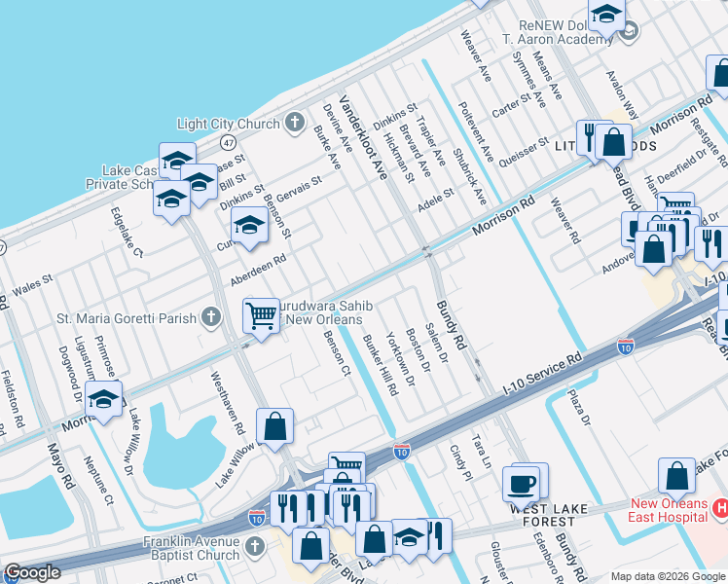Click the leftmost restaurant marker below I-10

coord(288,510)
